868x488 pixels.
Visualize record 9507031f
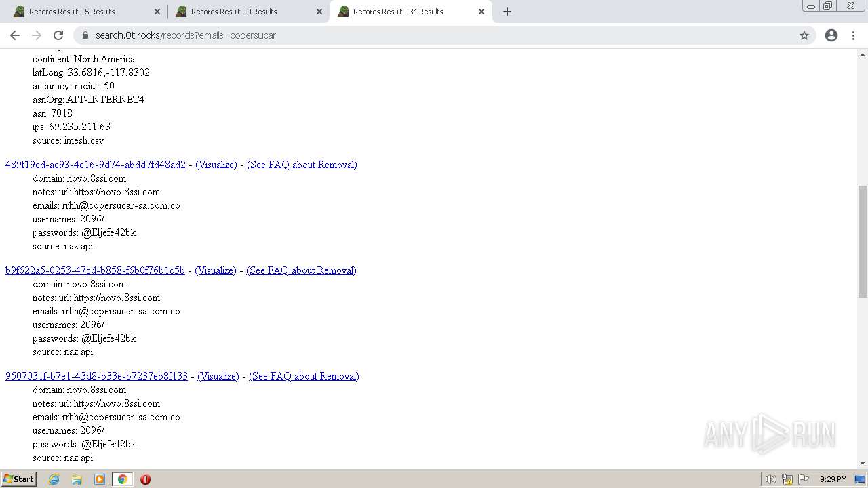tap(218, 376)
